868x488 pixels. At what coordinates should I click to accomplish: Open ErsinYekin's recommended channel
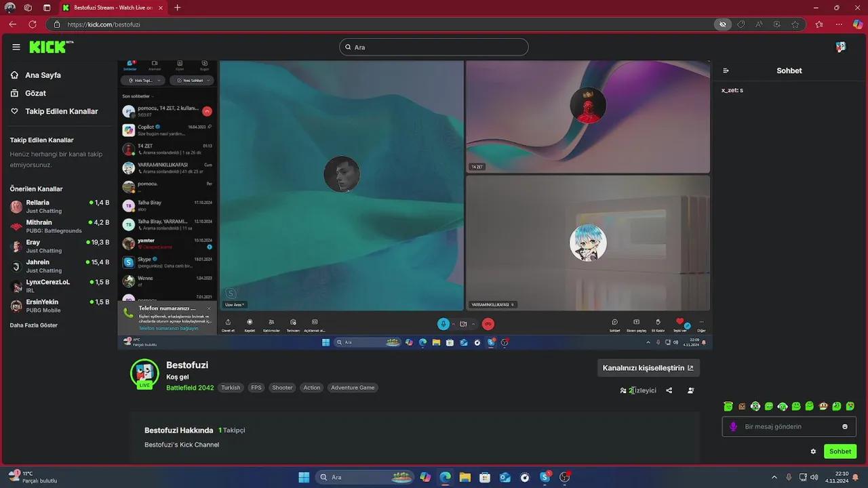click(60, 306)
